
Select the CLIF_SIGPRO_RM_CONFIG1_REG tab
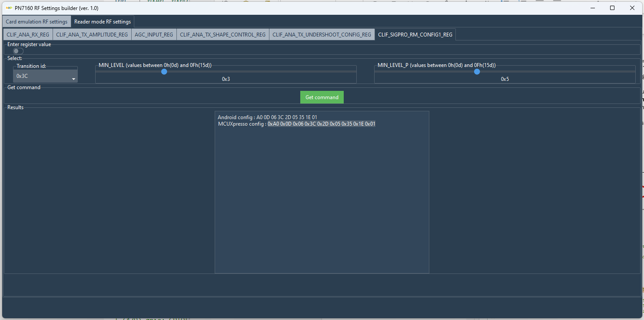tap(415, 35)
